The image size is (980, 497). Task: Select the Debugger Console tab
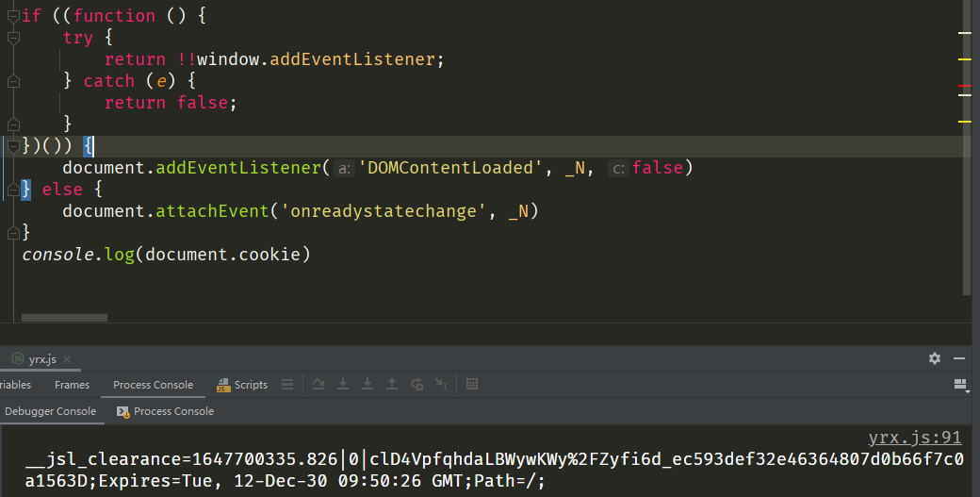click(x=50, y=411)
